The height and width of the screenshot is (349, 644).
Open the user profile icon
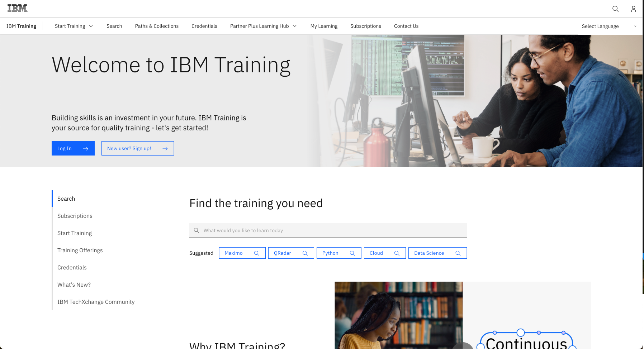(x=633, y=9)
